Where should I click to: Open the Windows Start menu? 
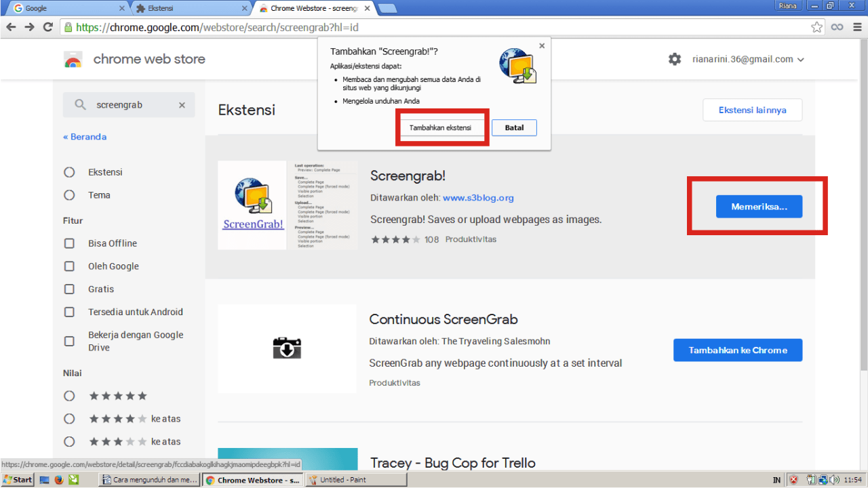tap(17, 480)
